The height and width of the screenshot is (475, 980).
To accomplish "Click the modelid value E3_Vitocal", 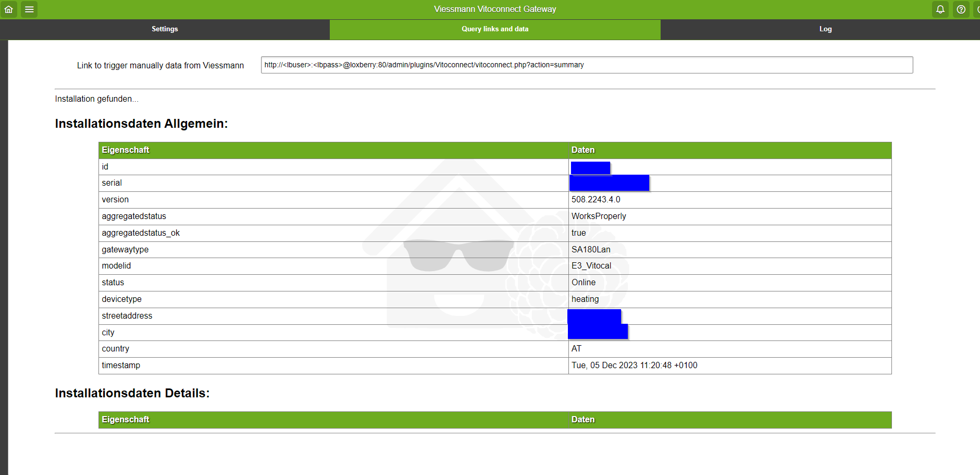I will pos(591,266).
